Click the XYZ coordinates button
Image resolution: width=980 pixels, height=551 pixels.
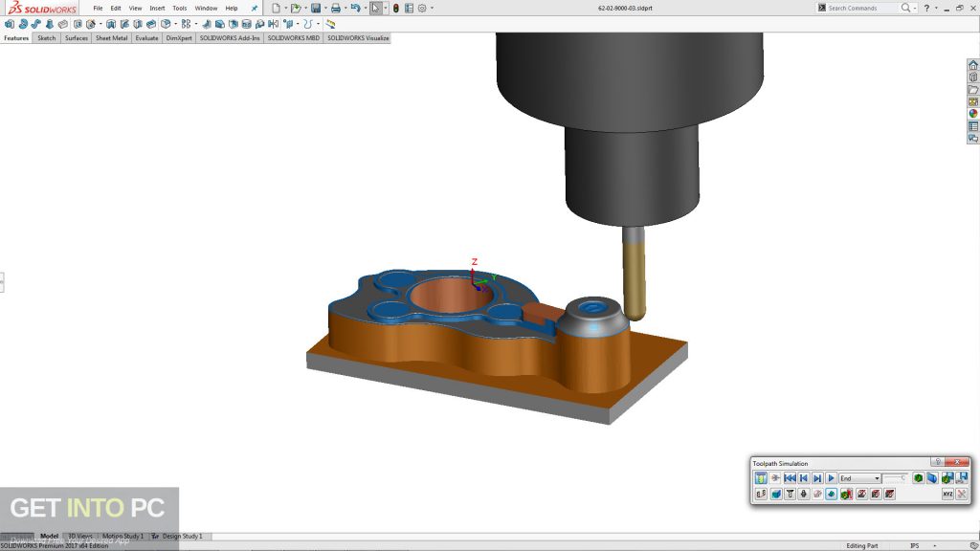point(947,494)
